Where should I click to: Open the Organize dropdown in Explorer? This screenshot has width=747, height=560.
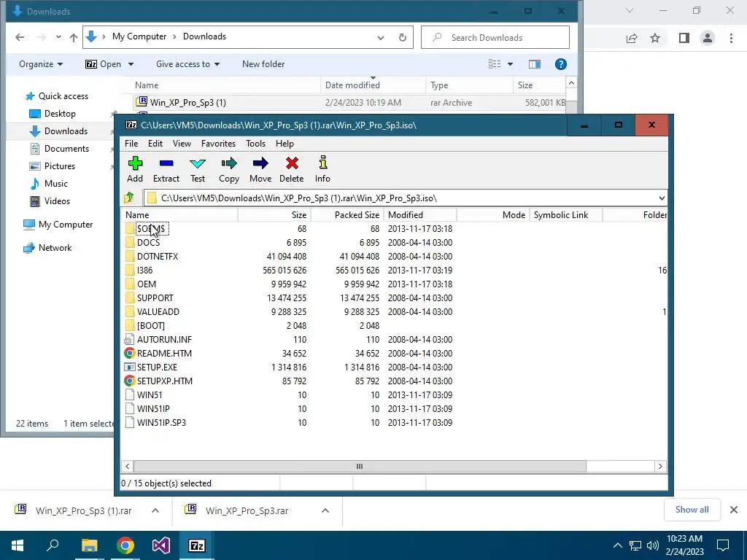pyautogui.click(x=41, y=64)
